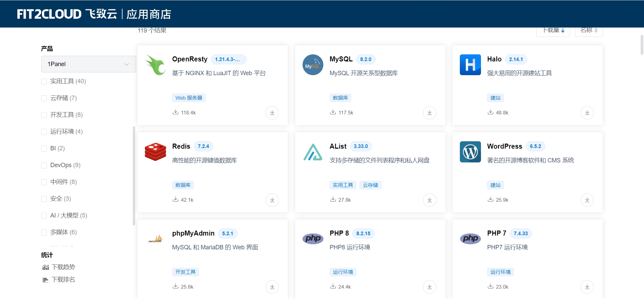This screenshot has width=644, height=299.
Task: Click the 云存储 tag on AList
Action: tap(370, 185)
